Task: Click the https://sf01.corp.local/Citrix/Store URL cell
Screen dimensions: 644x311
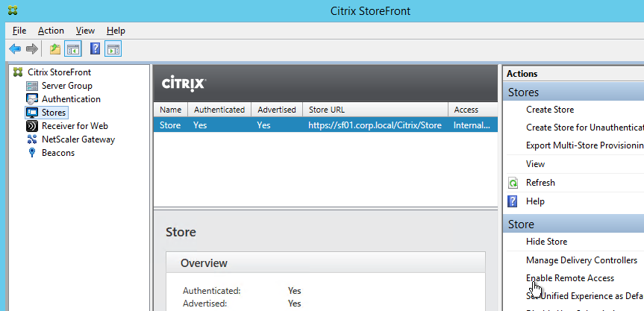Action: [x=375, y=125]
